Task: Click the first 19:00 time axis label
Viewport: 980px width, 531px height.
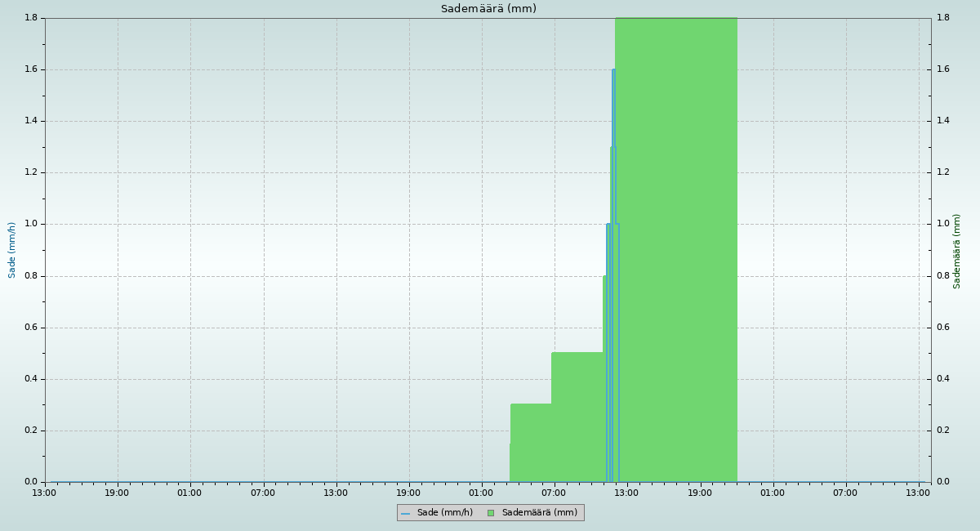Action: click(117, 493)
